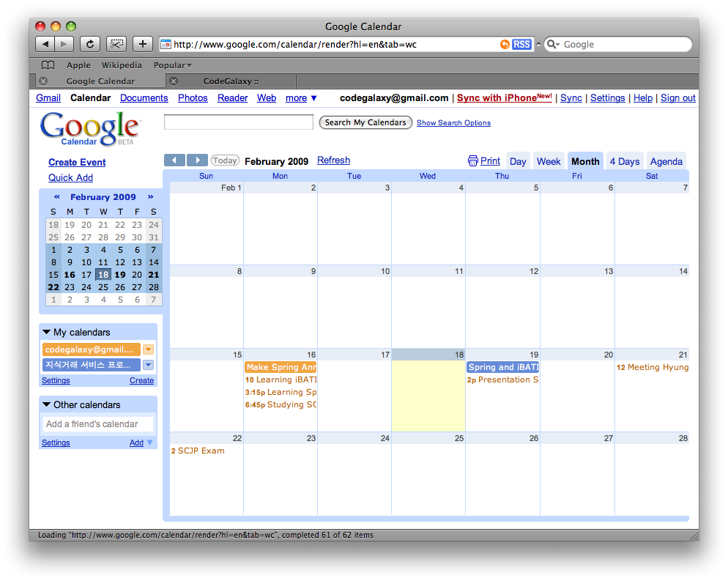Click the Safari forward arrow button
728x581 pixels.
coord(64,44)
